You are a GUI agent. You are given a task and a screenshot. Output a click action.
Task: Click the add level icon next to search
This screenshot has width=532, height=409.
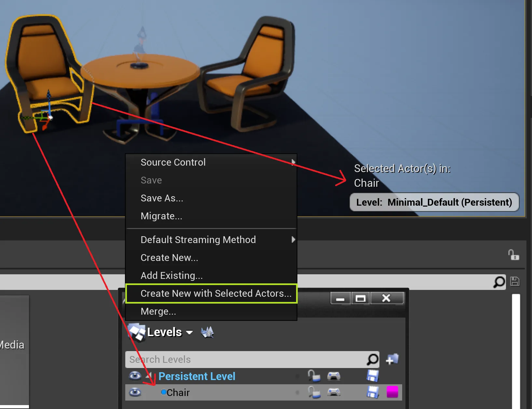coord(392,360)
